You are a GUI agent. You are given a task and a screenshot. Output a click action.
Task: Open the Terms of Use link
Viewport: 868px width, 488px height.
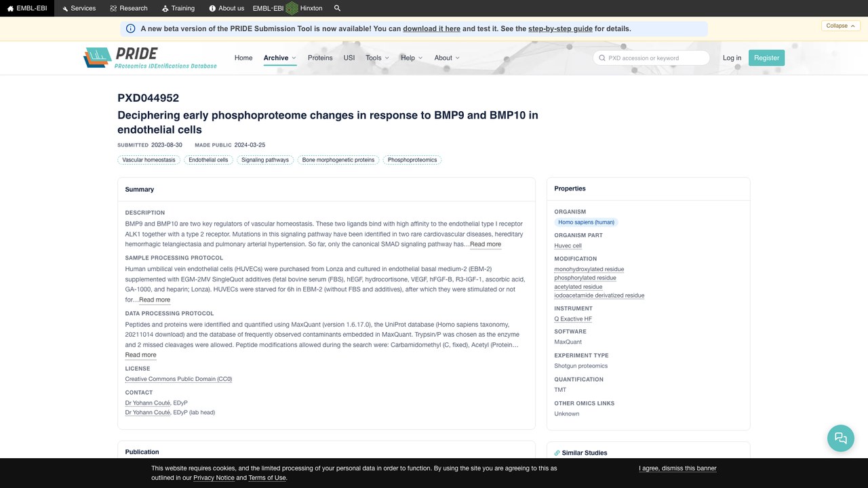click(267, 478)
